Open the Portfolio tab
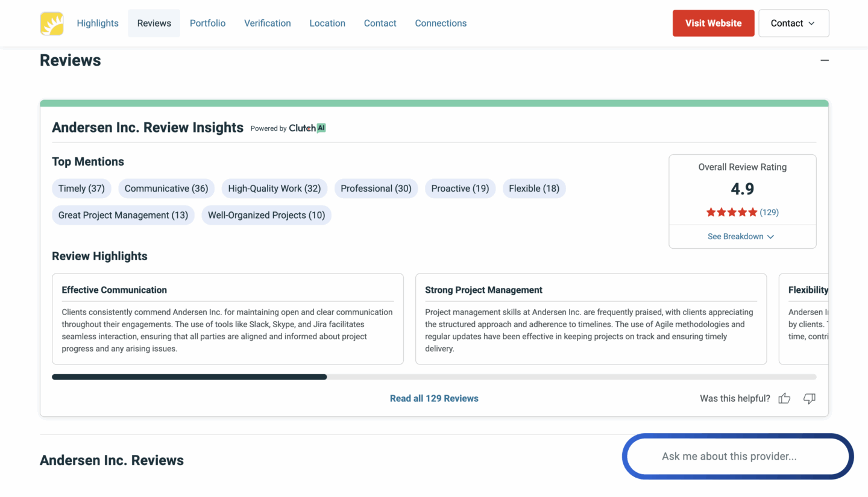The width and height of the screenshot is (868, 497). click(x=207, y=23)
